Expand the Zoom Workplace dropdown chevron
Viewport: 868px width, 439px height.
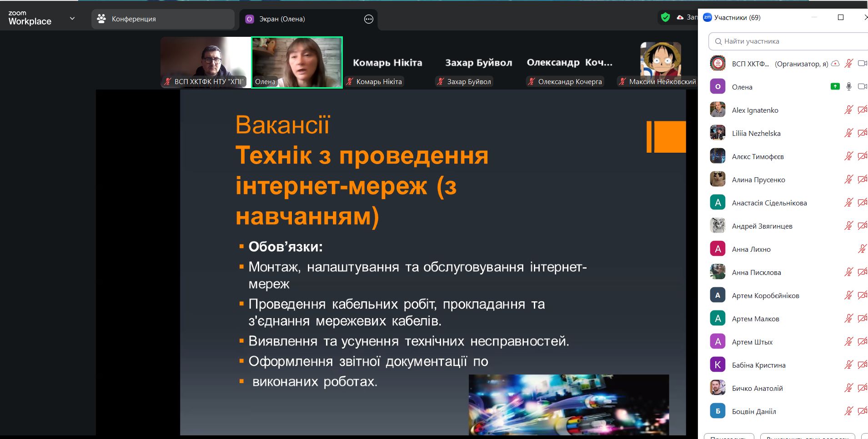click(x=72, y=19)
